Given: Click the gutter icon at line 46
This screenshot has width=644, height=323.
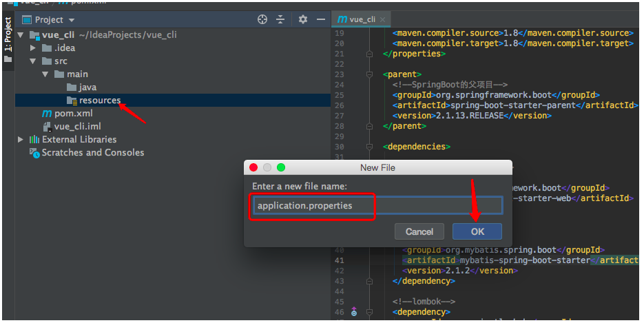Looking at the screenshot, I should [354, 312].
